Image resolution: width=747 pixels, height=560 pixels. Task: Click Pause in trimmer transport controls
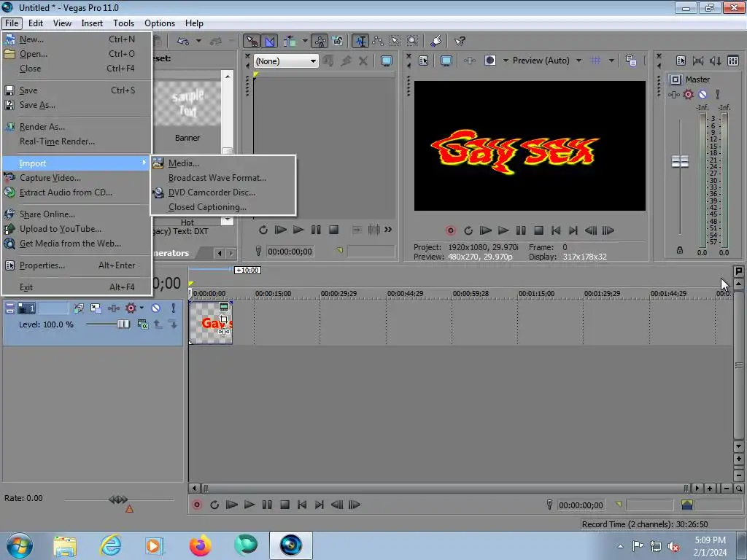(x=316, y=230)
